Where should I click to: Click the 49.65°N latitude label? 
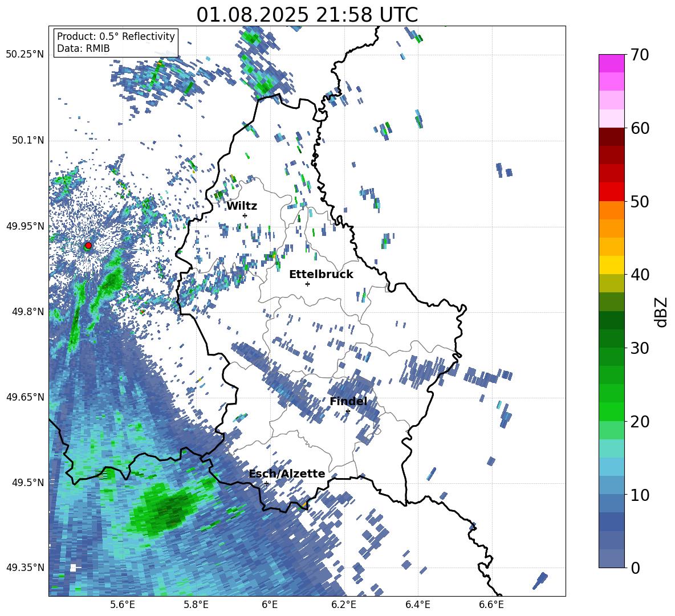point(25,397)
